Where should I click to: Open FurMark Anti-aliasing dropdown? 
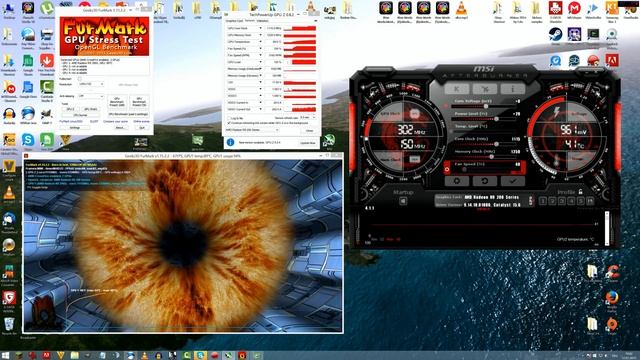coord(91,96)
